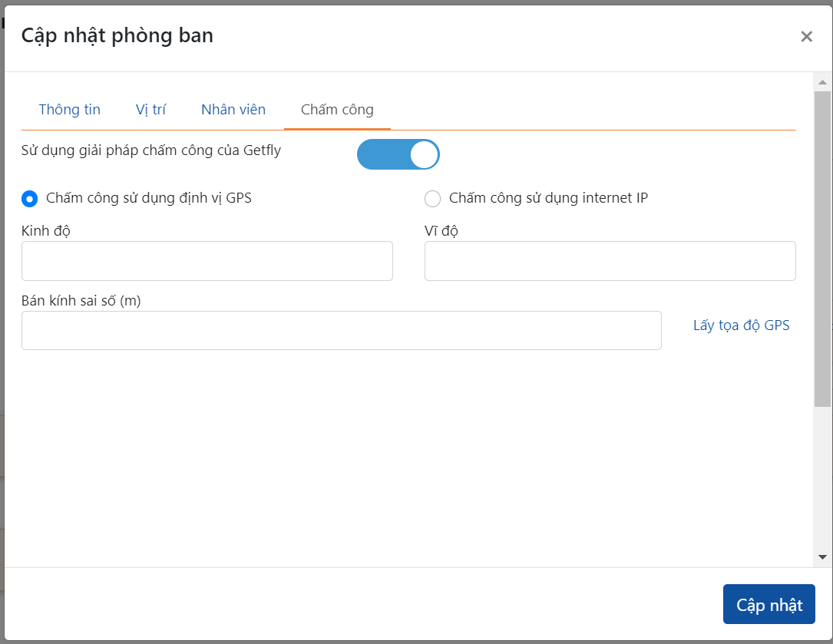Select the Chấm công tab

click(337, 110)
